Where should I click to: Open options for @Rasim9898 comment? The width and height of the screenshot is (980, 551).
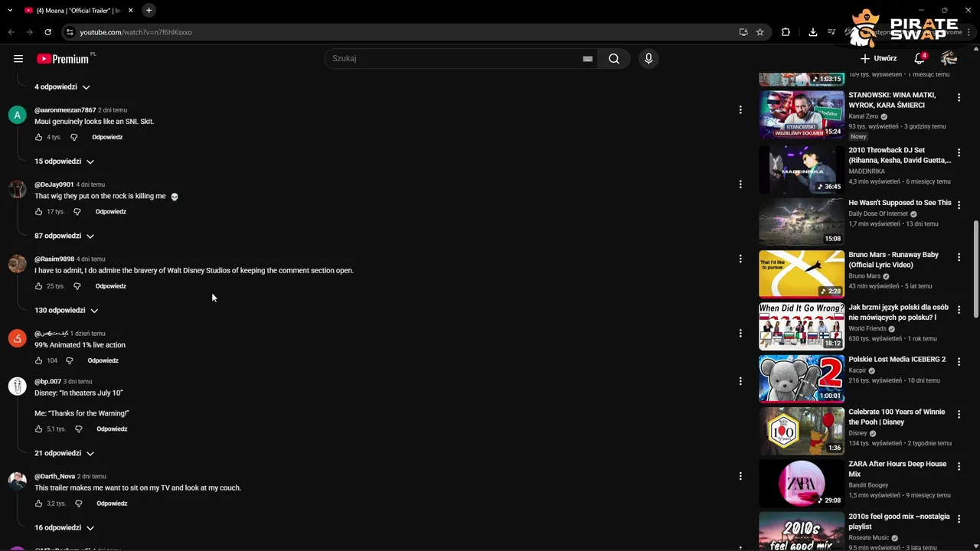(x=740, y=259)
